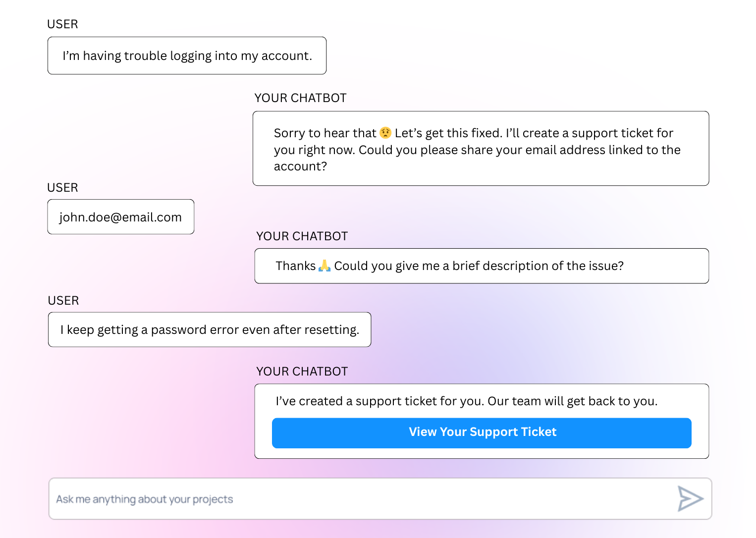Click the USER label above the password error message
756x538 pixels.
pyautogui.click(x=63, y=301)
